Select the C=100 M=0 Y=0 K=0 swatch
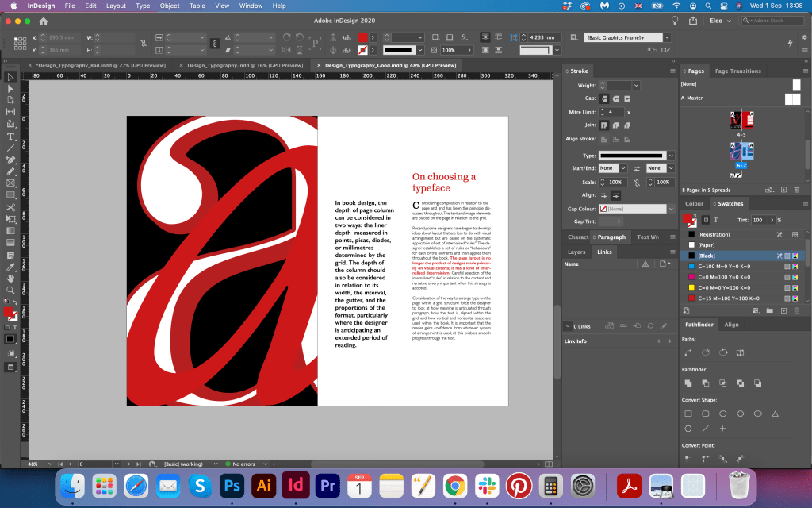This screenshot has height=508, width=812. click(726, 266)
